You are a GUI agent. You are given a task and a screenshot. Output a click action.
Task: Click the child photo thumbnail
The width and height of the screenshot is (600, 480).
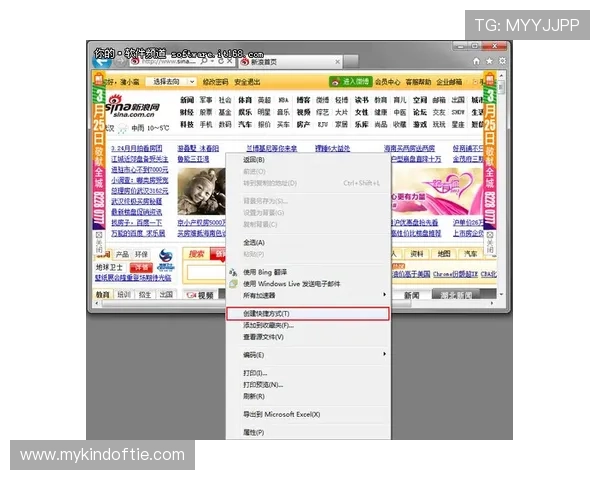point(201,191)
